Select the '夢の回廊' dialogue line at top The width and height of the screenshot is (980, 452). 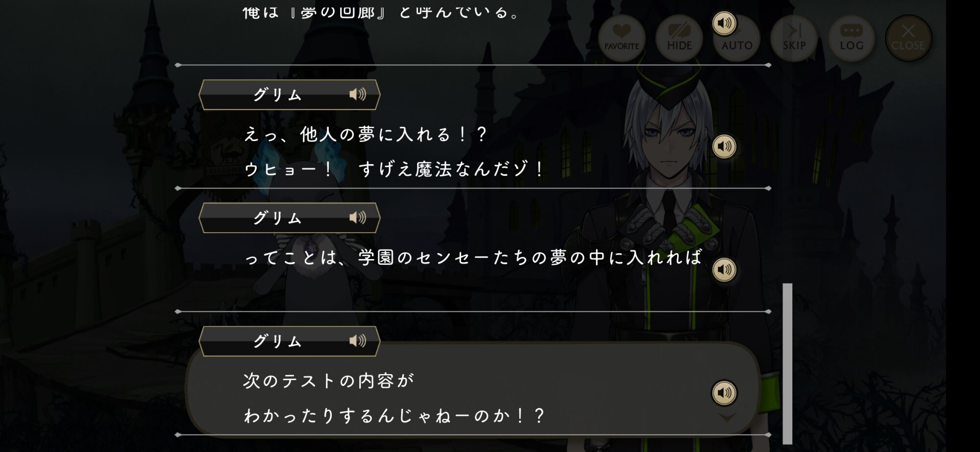(381, 12)
